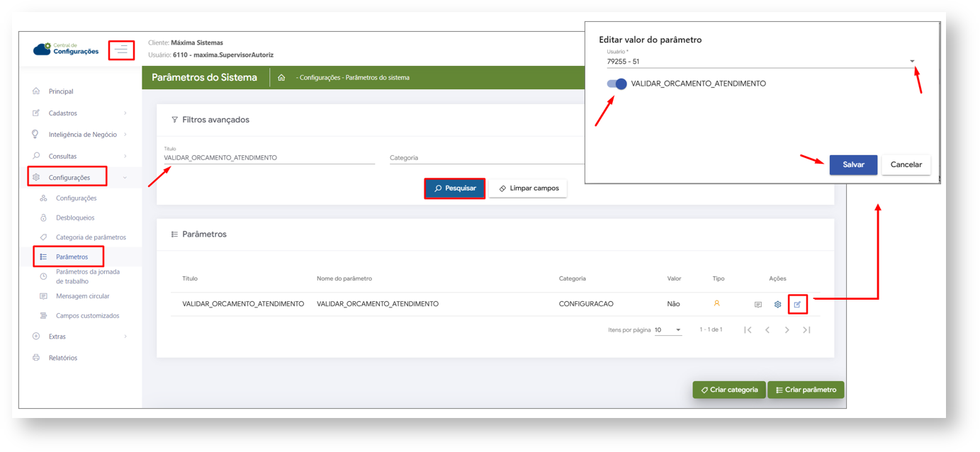This screenshot has width=980, height=452.
Task: Toggle the VALIDAR_ORCAMENTO_ATENDIMENTO switch
Action: pos(616,84)
